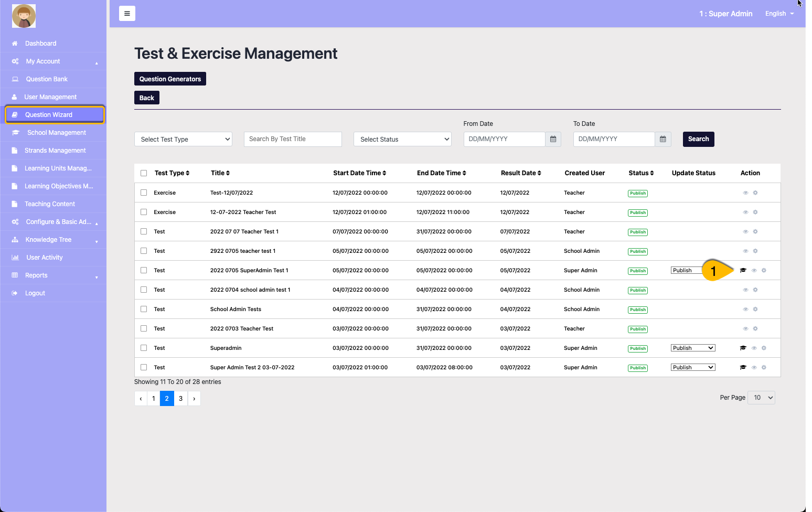The width and height of the screenshot is (812, 512).
Task: Click the graduation cap icon for 2022 0705 SuperAdmin Test 1
Action: point(743,271)
